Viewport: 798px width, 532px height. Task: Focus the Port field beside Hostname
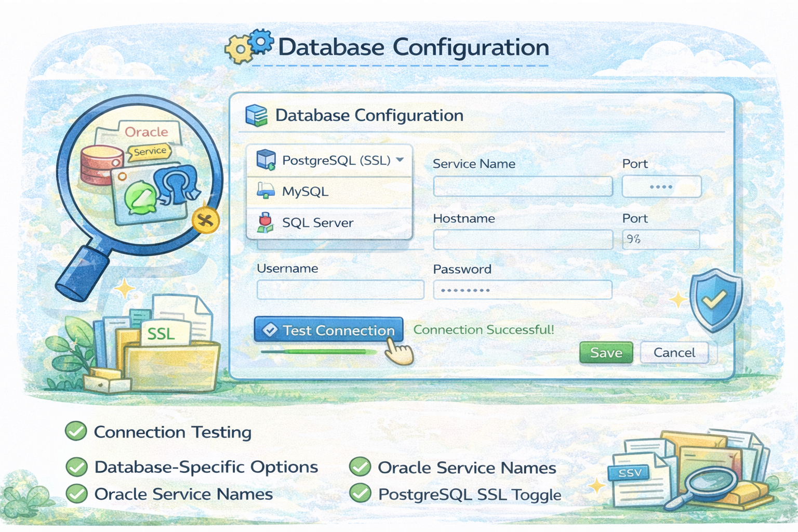tap(661, 240)
